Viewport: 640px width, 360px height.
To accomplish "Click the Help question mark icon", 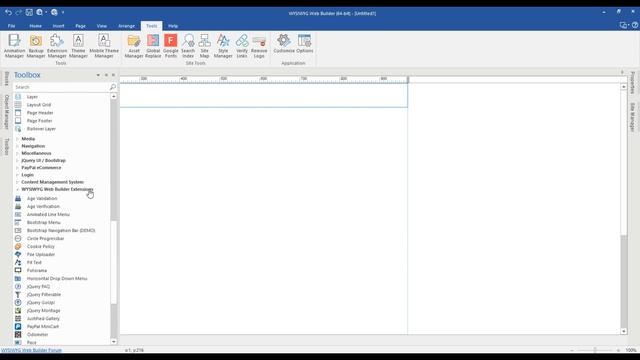I will pos(635,25).
